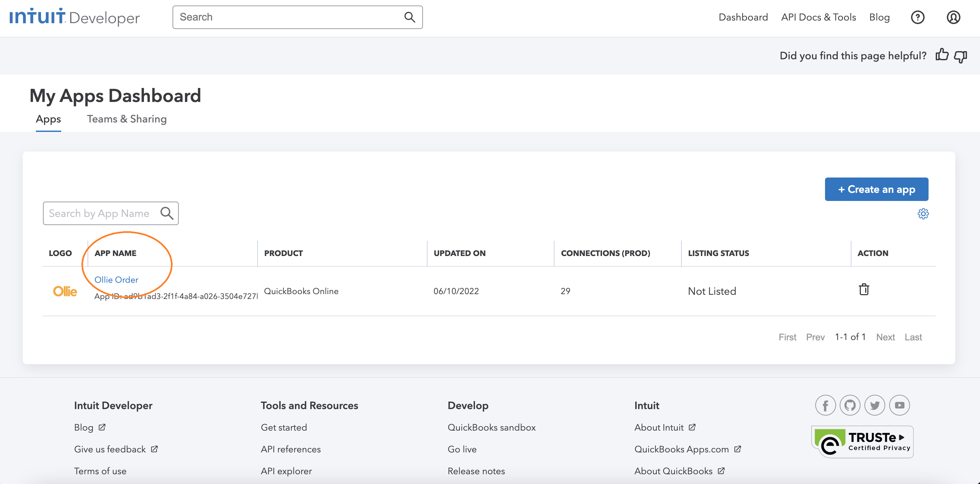Sort by UPDATED ON column header
This screenshot has width=980, height=484.
pos(460,253)
